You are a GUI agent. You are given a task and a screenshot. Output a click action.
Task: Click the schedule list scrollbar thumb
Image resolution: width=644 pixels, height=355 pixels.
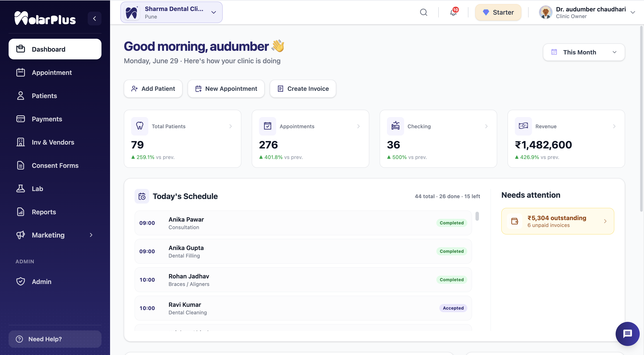tap(477, 216)
